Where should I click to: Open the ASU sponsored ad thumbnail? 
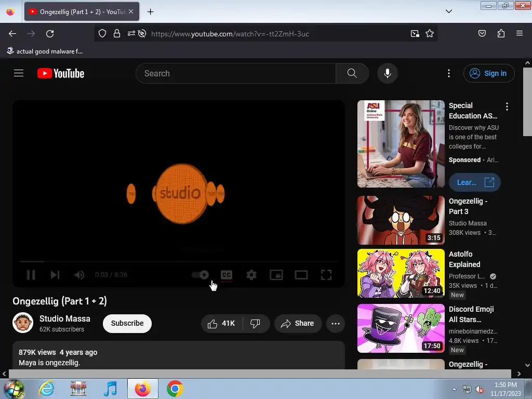tap(401, 144)
